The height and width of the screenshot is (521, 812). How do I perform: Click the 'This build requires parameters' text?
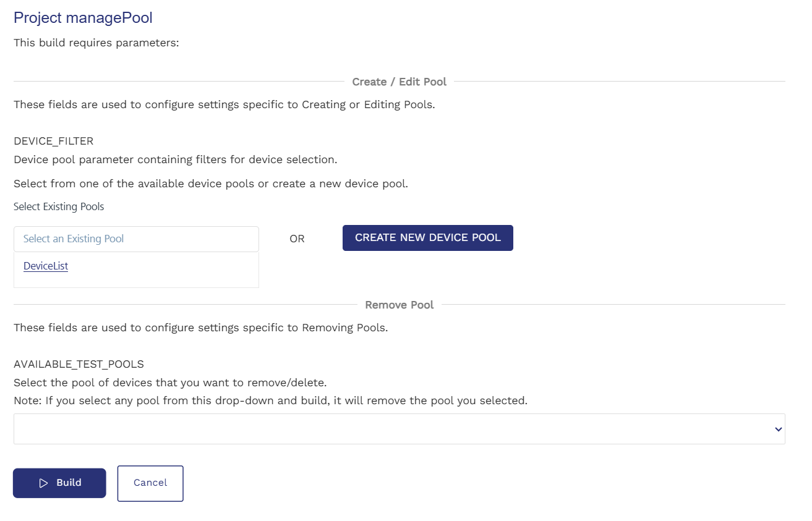[x=96, y=43]
